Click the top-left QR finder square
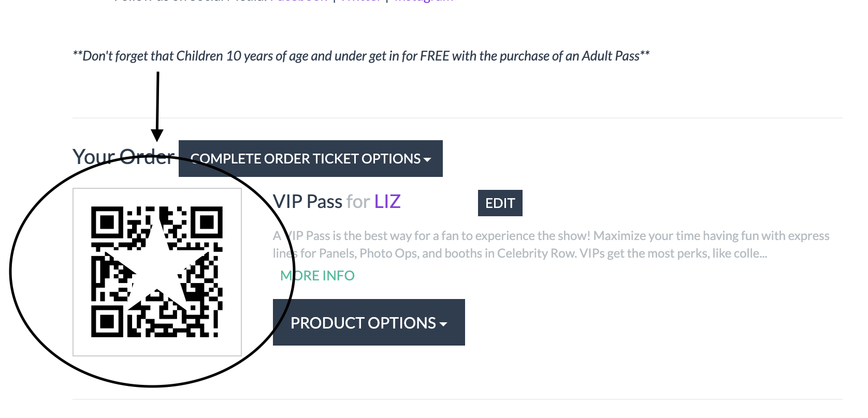Screen dimensions: 868x418 point(107,222)
